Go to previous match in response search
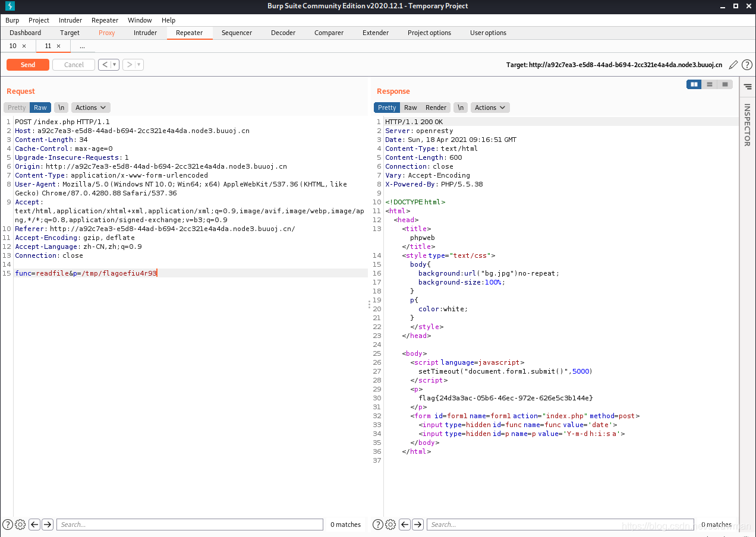 click(405, 525)
